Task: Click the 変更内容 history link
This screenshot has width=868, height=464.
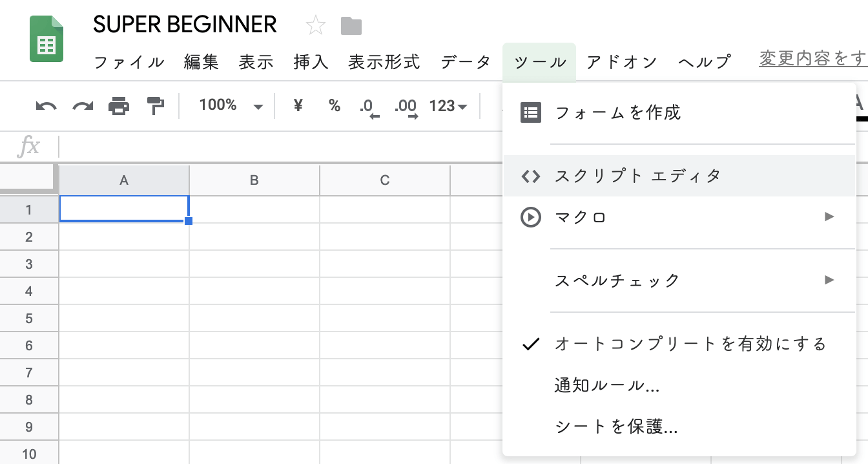Action: pos(812,59)
